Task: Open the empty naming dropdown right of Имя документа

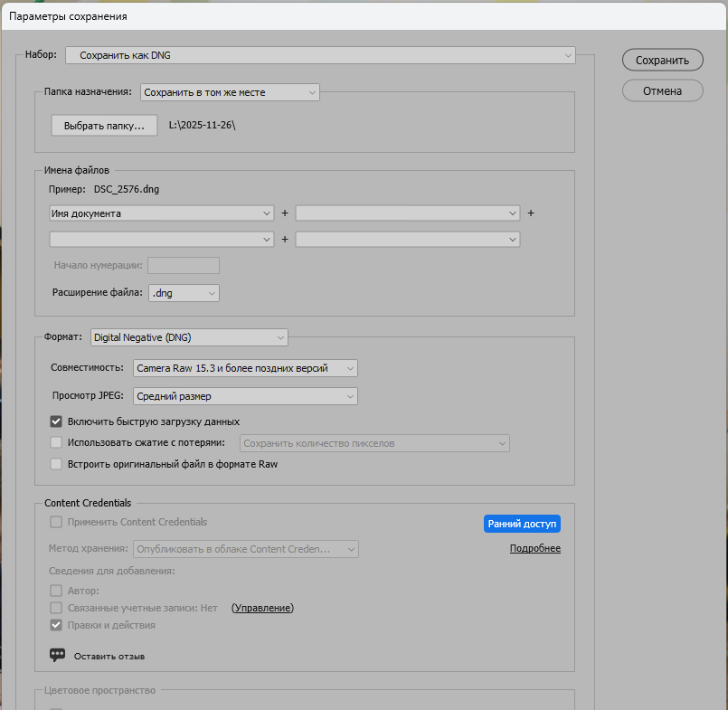Action: [408, 213]
